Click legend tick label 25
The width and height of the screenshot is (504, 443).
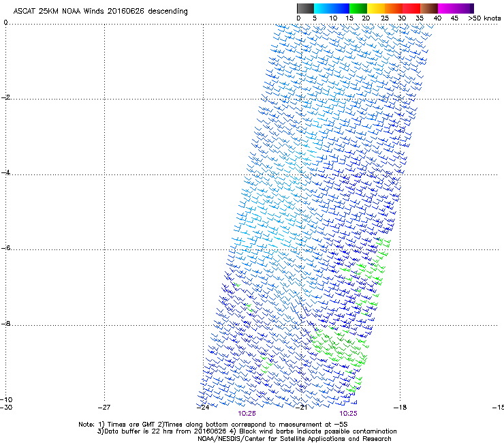point(385,18)
